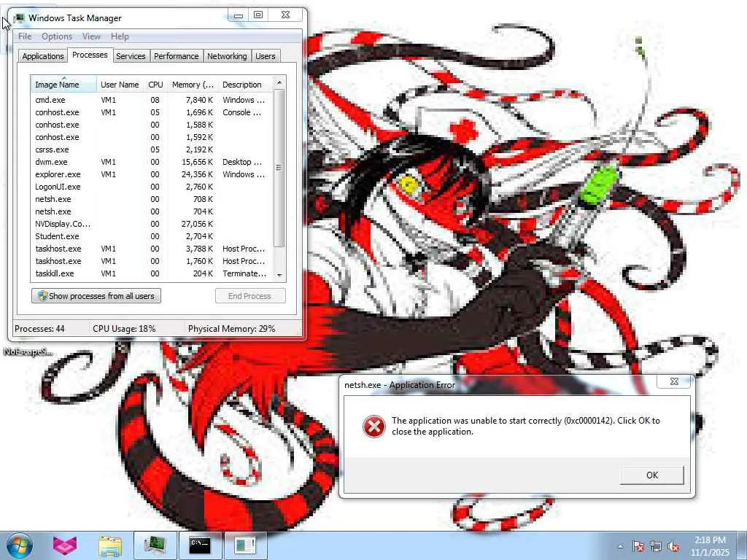Open the NoEscape desktop shortcut

(x=27, y=352)
